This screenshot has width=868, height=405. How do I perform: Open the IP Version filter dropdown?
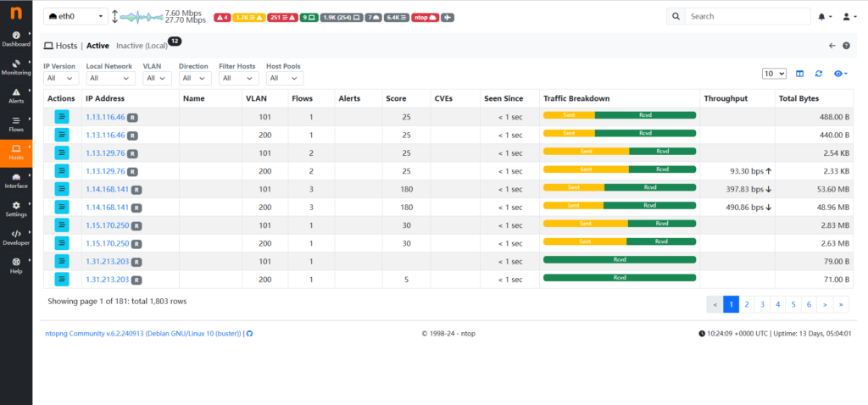[61, 78]
